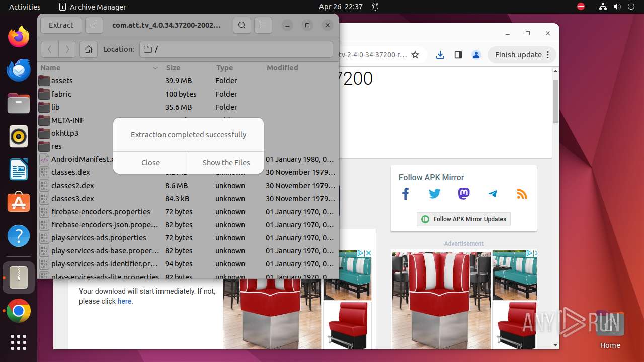Click the 'here' download link
Viewport: 644px width, 362px height.
click(124, 301)
